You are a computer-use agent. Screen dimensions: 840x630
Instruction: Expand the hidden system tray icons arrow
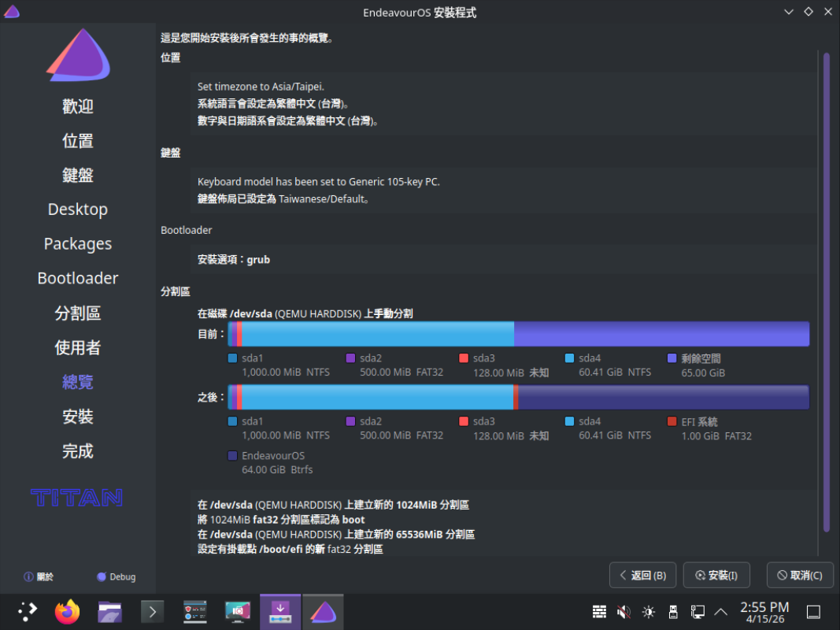click(720, 612)
